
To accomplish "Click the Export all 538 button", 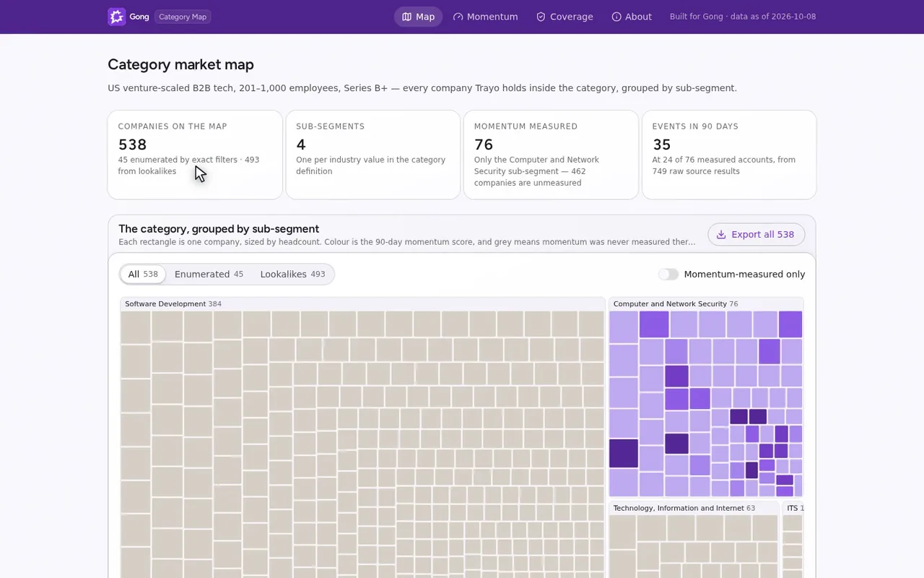I will point(756,234).
